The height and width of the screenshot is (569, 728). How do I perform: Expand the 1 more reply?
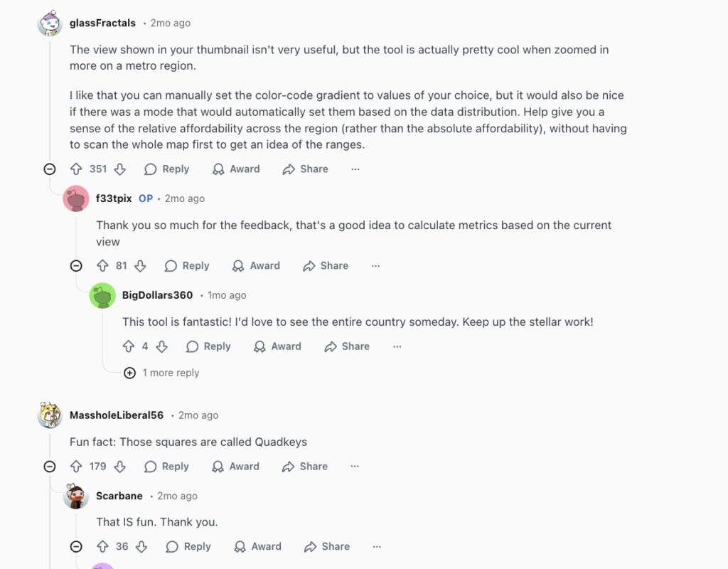point(129,372)
